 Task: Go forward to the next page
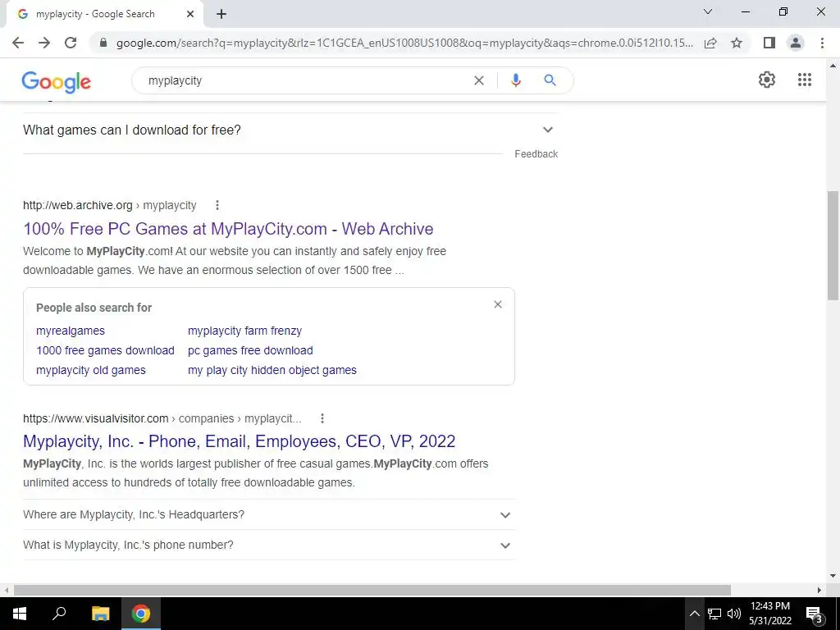44,43
